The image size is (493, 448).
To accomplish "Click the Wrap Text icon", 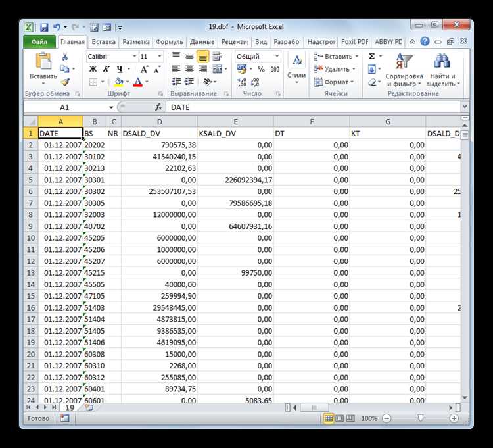I will 217,57.
